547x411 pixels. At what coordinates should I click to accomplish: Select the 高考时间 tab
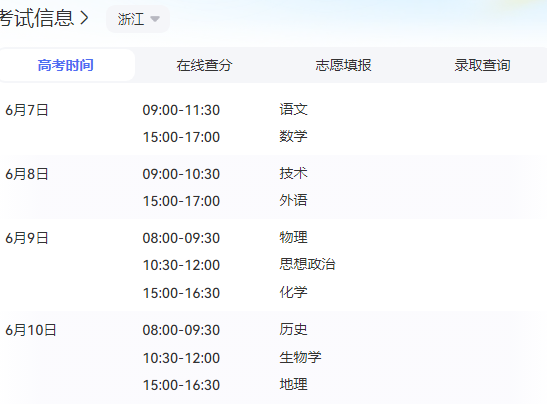[66, 65]
